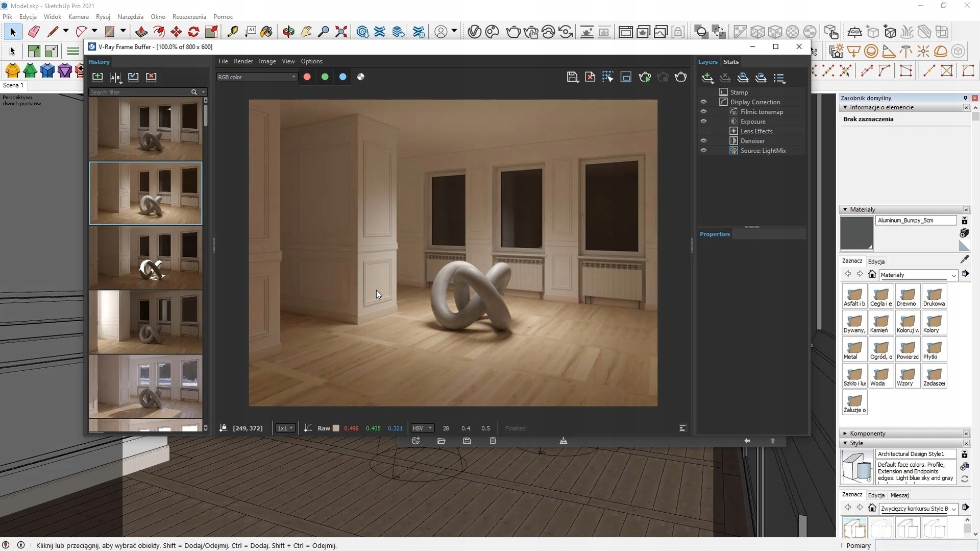Switch to Edycja tab in Materiały panel
980x551 pixels.
point(876,261)
